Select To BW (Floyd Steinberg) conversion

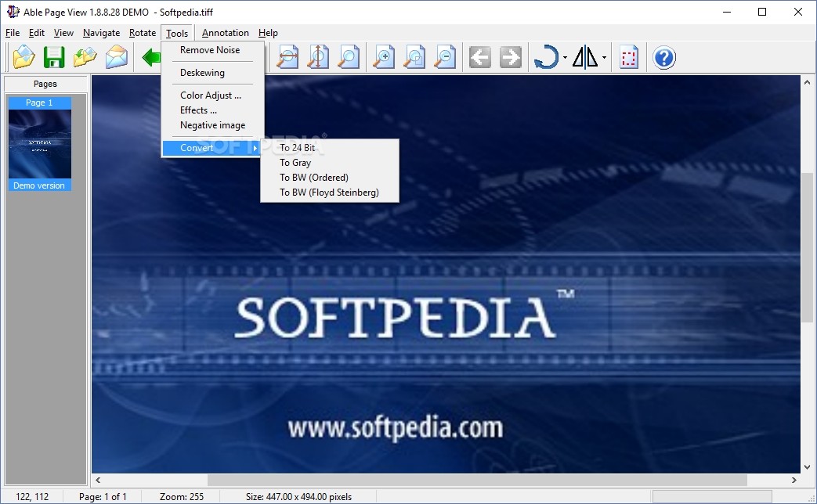329,193
